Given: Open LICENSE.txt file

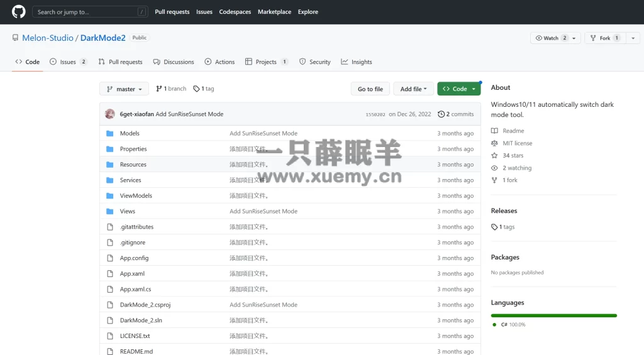Looking at the screenshot, I should 135,336.
